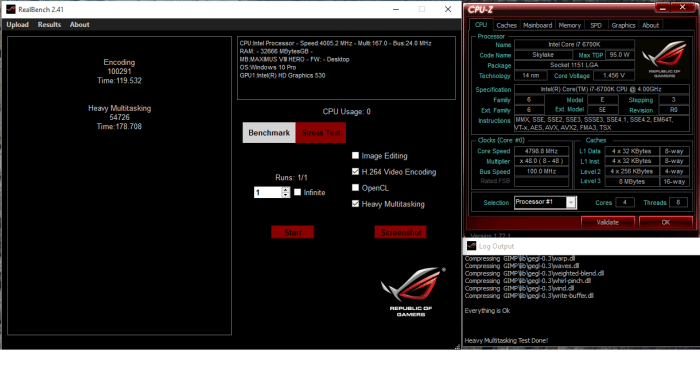Click the Multiplier x 48.0 value
Image resolution: width=700 pixels, height=372 pixels.
click(x=542, y=161)
